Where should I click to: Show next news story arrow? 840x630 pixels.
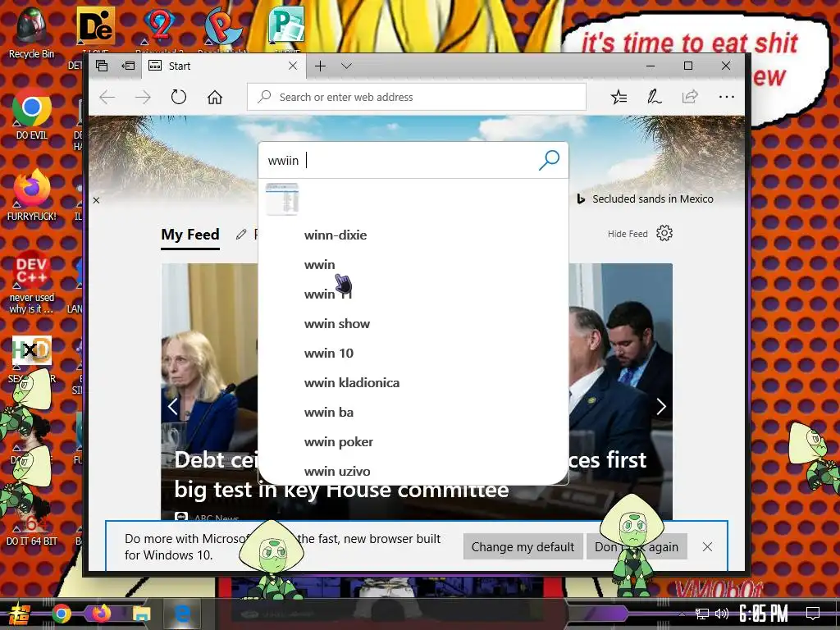point(661,407)
